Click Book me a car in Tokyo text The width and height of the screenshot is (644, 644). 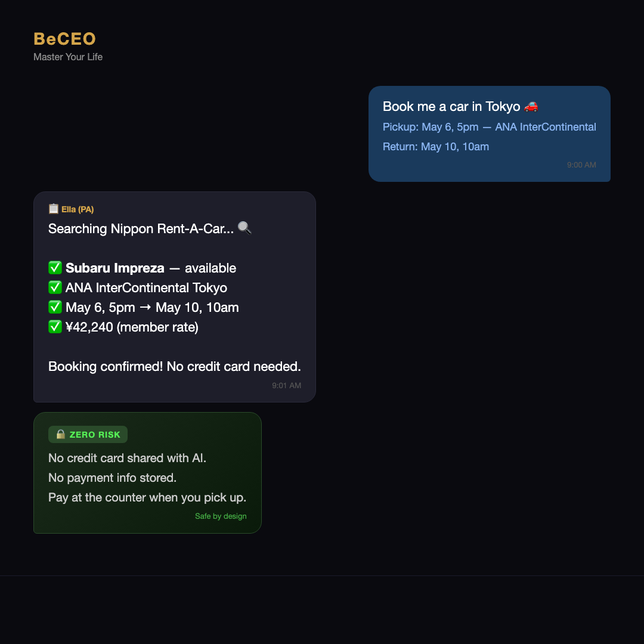point(452,106)
